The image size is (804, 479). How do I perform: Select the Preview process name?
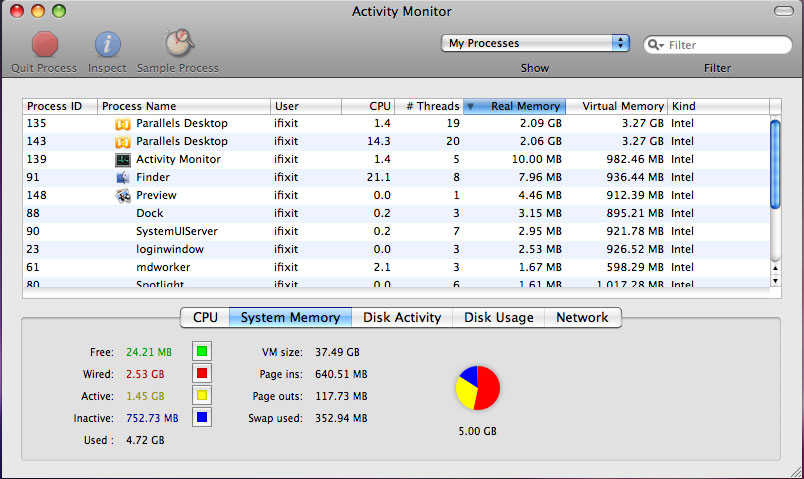[x=156, y=195]
